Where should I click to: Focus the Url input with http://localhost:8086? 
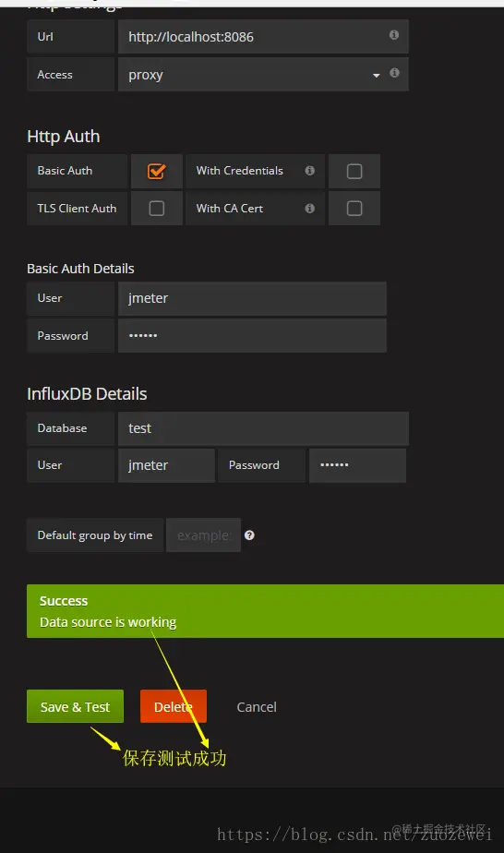(x=263, y=36)
